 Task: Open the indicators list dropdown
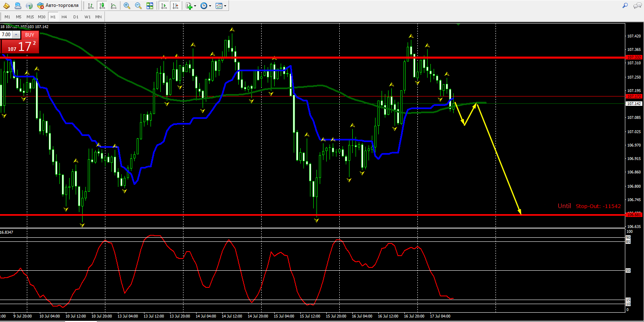click(x=191, y=6)
